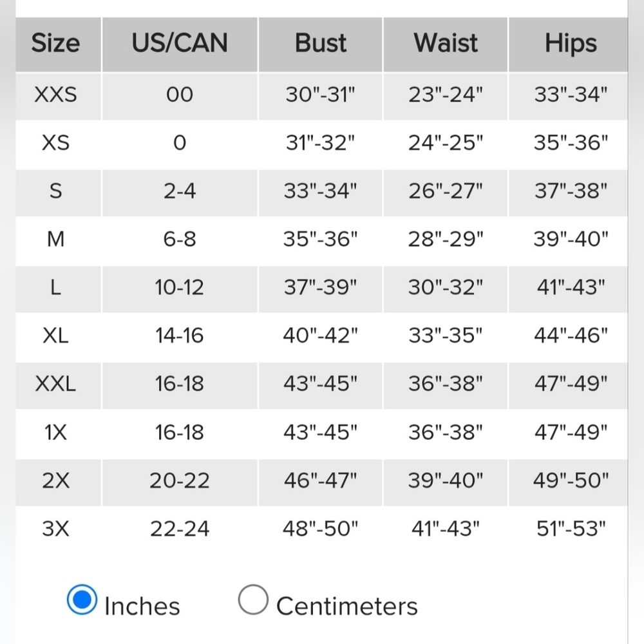Image resolution: width=644 pixels, height=644 pixels.
Task: Select the 3X size row label
Action: 56,529
